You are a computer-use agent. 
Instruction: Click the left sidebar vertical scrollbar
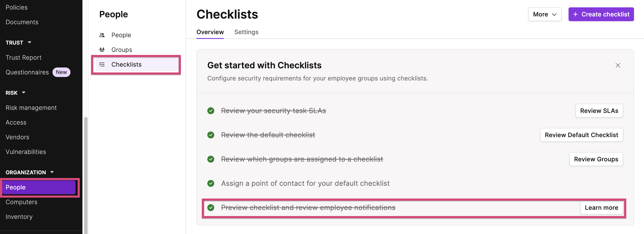tap(86, 175)
